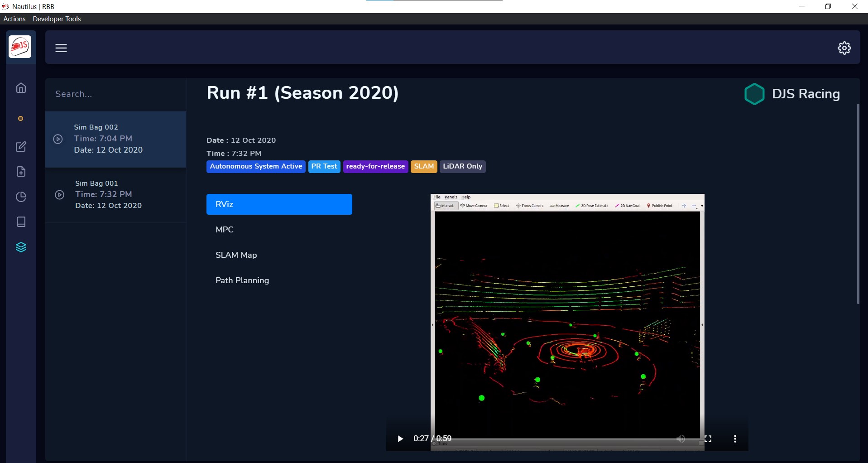Click the DJS Racing hexagon logo
This screenshot has height=463, width=868.
(754, 94)
